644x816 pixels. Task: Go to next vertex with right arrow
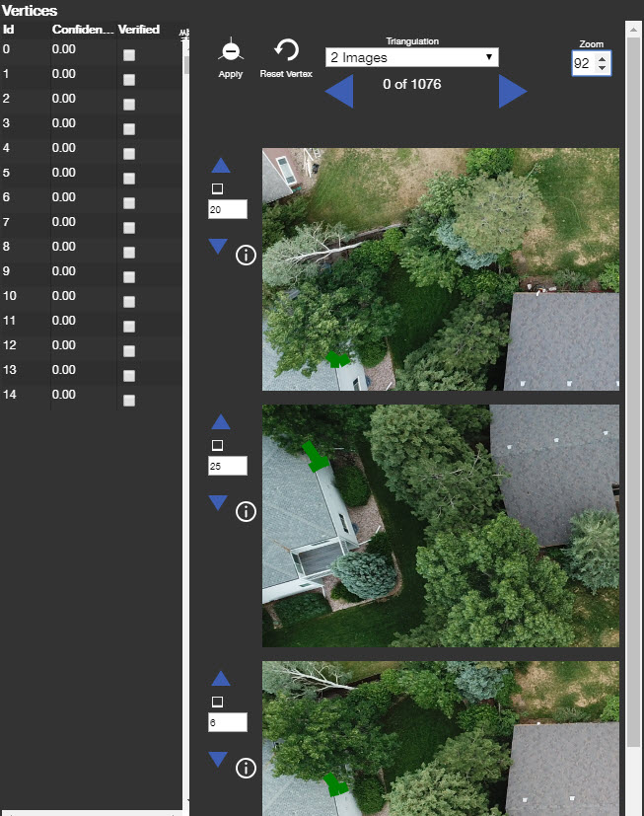click(512, 91)
